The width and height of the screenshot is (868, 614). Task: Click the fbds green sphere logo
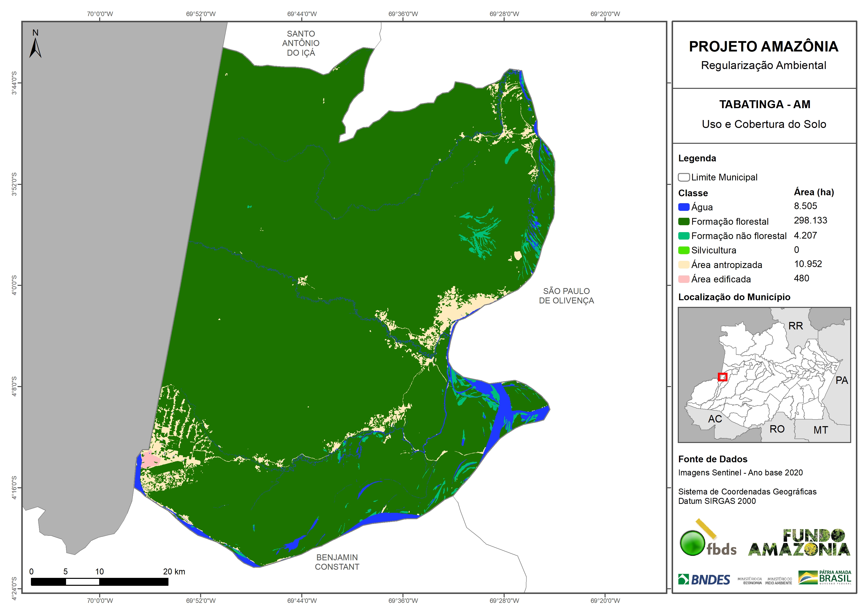coord(693,543)
